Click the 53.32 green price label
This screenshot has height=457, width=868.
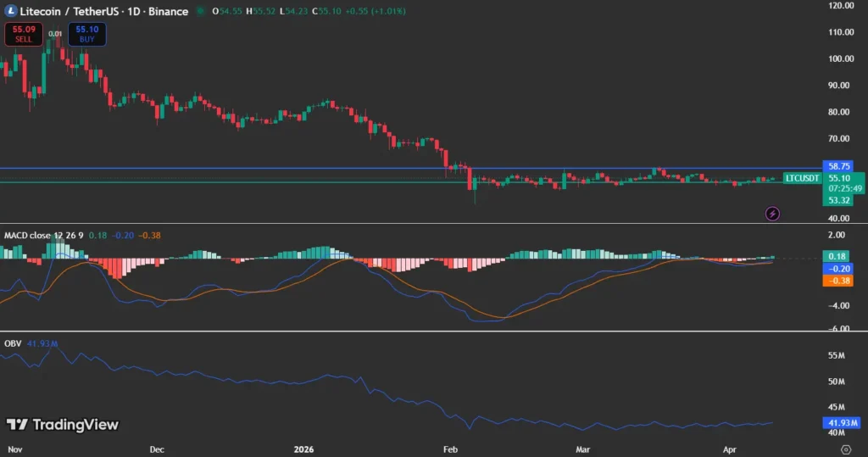[x=838, y=201]
